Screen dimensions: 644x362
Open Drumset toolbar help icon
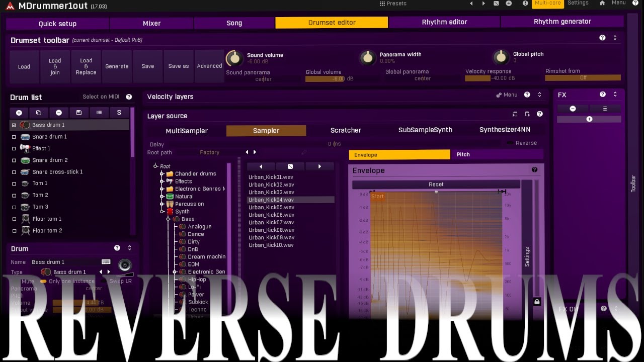(x=602, y=38)
